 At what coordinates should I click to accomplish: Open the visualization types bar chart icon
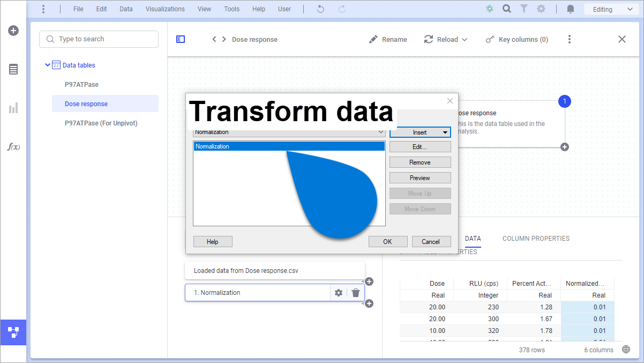click(13, 108)
